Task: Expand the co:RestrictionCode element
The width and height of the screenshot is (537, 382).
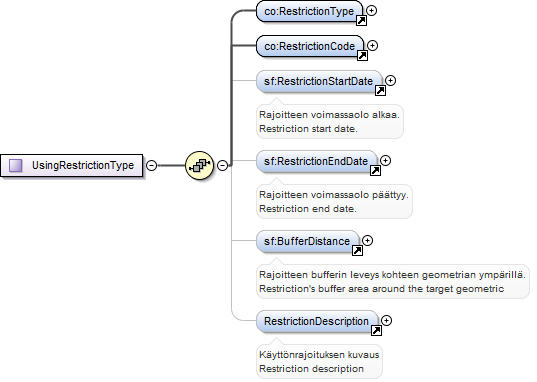Action: pos(373,45)
